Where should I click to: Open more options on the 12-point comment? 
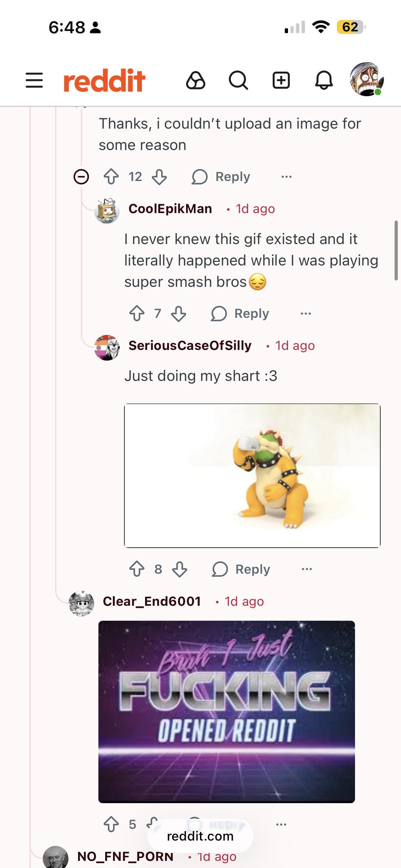tap(286, 177)
